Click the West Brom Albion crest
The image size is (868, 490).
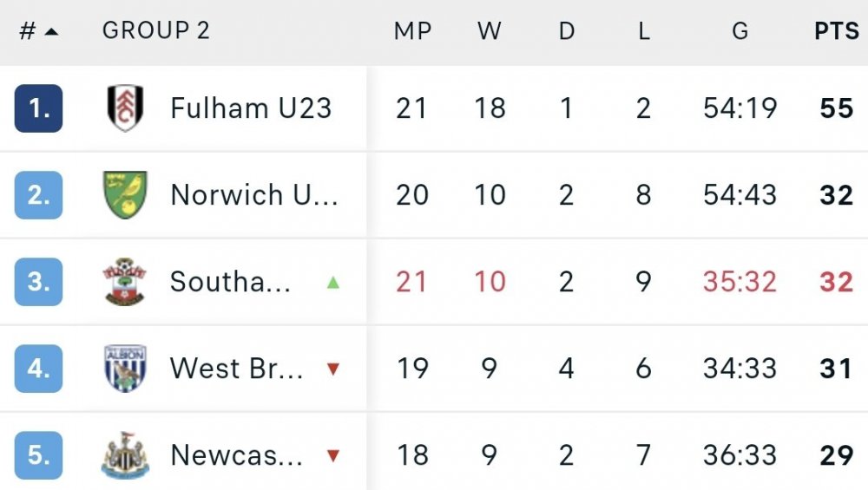(x=125, y=369)
